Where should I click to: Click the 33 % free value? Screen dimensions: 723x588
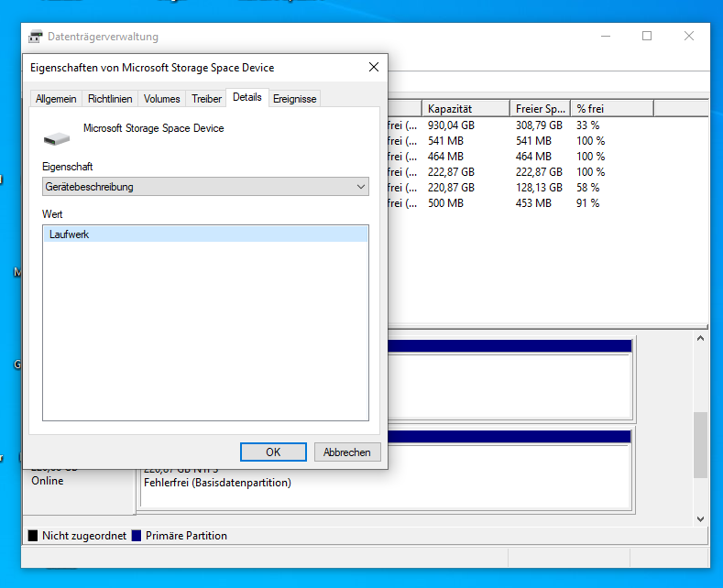(588, 125)
